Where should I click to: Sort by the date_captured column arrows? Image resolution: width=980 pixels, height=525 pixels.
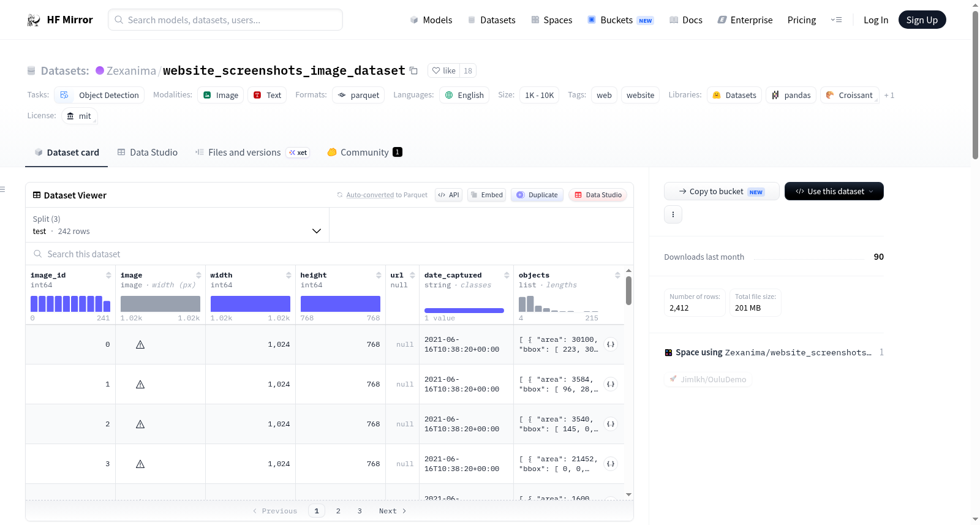click(507, 275)
